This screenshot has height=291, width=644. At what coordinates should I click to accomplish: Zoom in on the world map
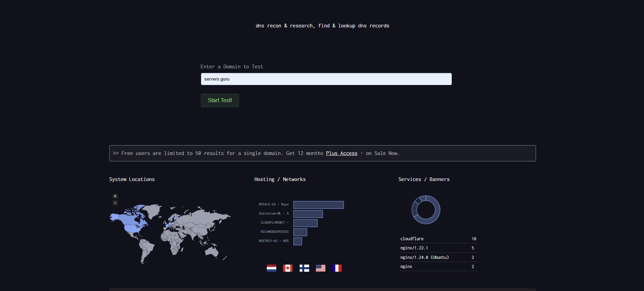point(115,196)
